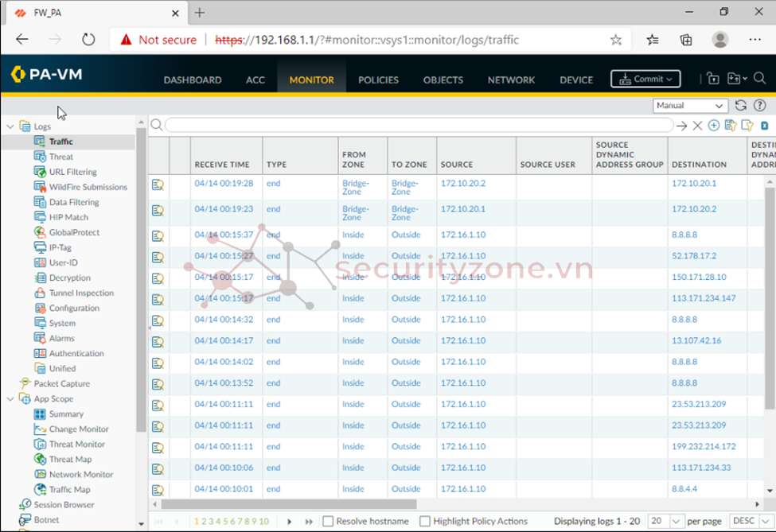
Task: Switch to the DEVICE tab
Action: pos(576,80)
